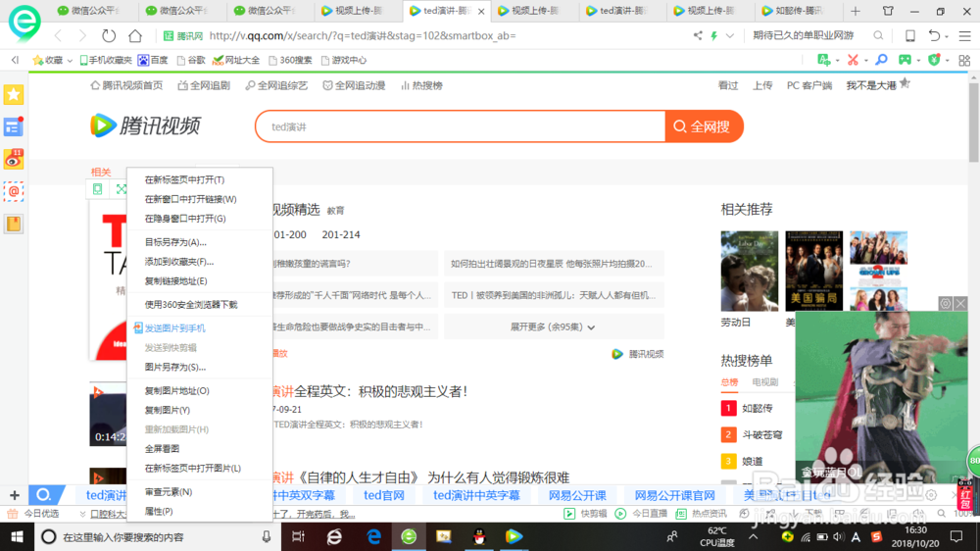Open QQ penguin in taskbar
This screenshot has width=980, height=551.
click(x=479, y=536)
